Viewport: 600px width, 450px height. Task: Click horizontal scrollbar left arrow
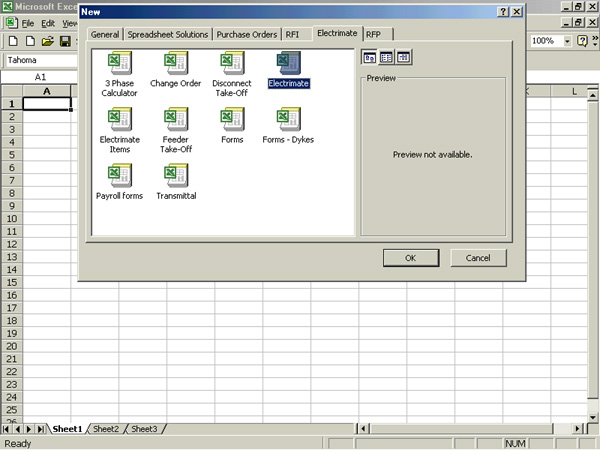pyautogui.click(x=364, y=429)
